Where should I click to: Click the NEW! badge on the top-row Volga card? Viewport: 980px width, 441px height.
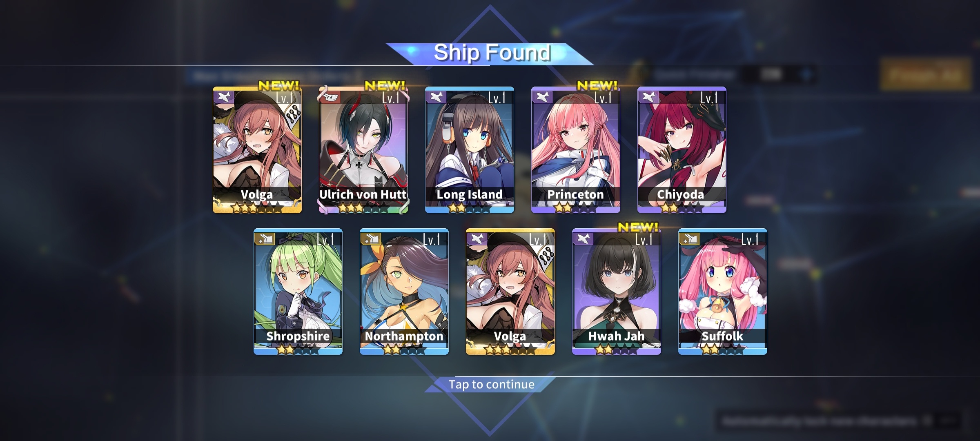[x=279, y=85]
